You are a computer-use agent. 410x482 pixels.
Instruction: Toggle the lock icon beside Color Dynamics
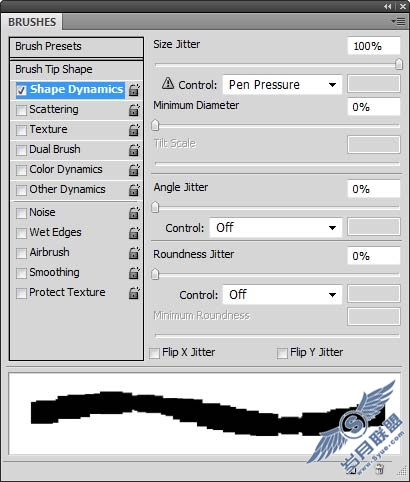point(134,170)
